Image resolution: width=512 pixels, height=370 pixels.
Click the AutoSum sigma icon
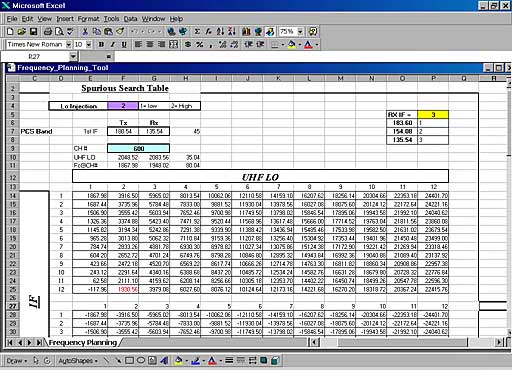[x=197, y=32]
